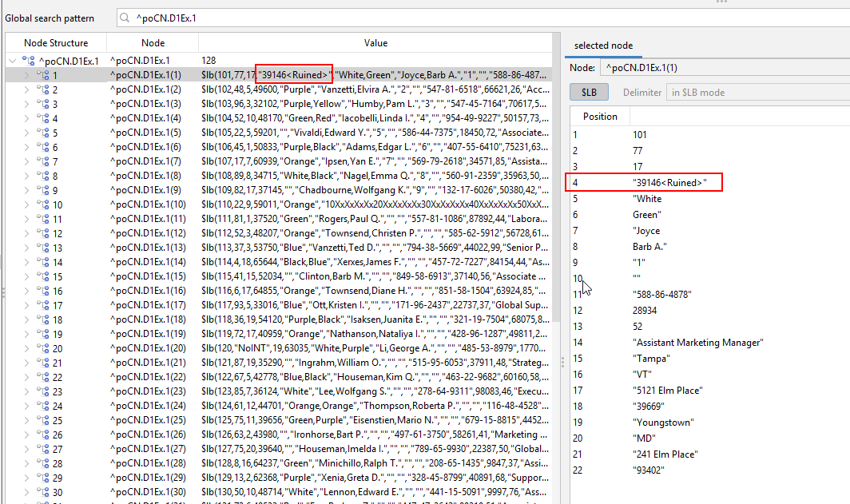Click the Value column header
This screenshot has width=850, height=504.
(x=375, y=43)
